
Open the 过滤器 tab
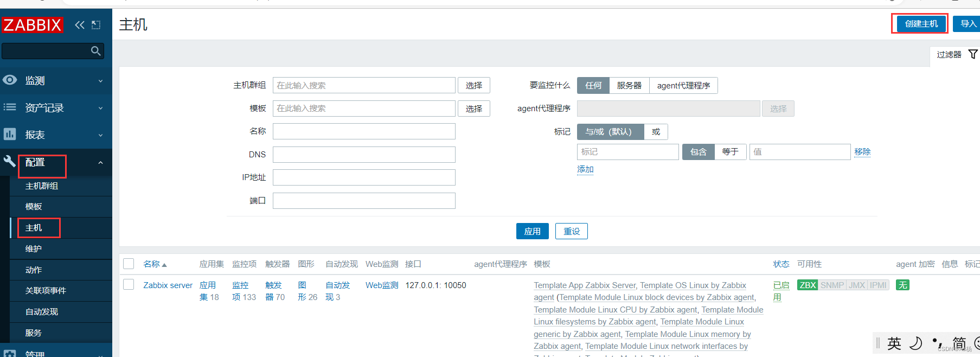(956, 54)
